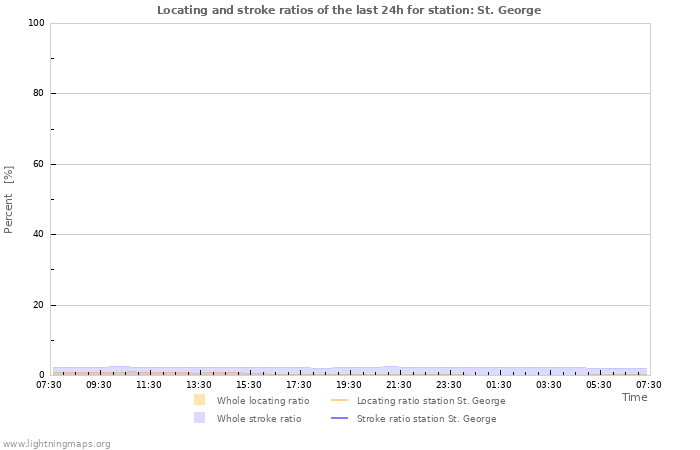700x450 pixels.
Task: Click the Whole stroke ratio legend label
Action: [x=259, y=418]
